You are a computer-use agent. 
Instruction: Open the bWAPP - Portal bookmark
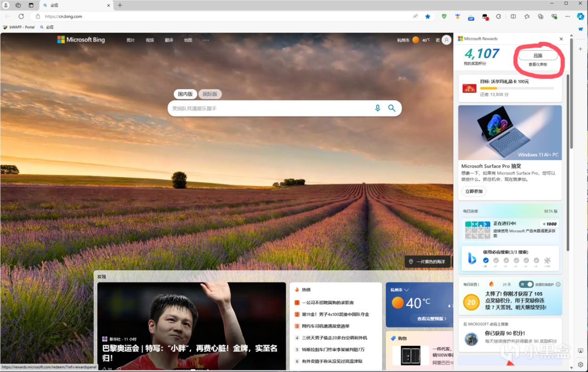(x=19, y=27)
